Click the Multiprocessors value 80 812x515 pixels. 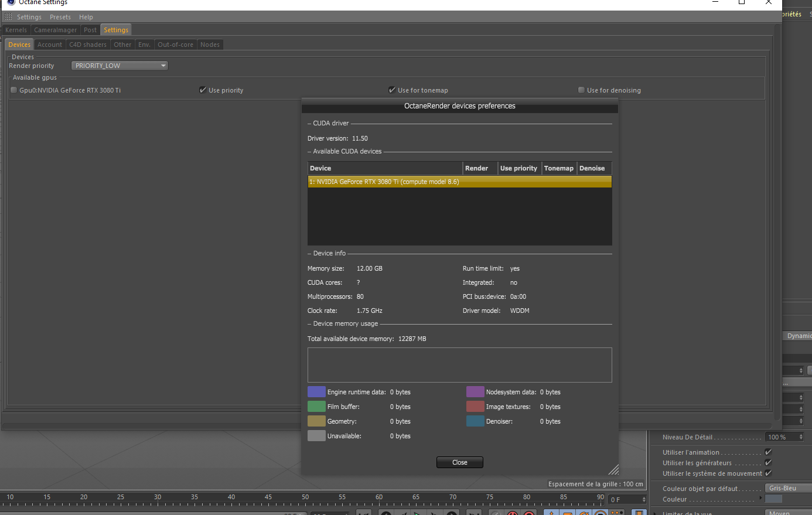pyautogui.click(x=360, y=296)
